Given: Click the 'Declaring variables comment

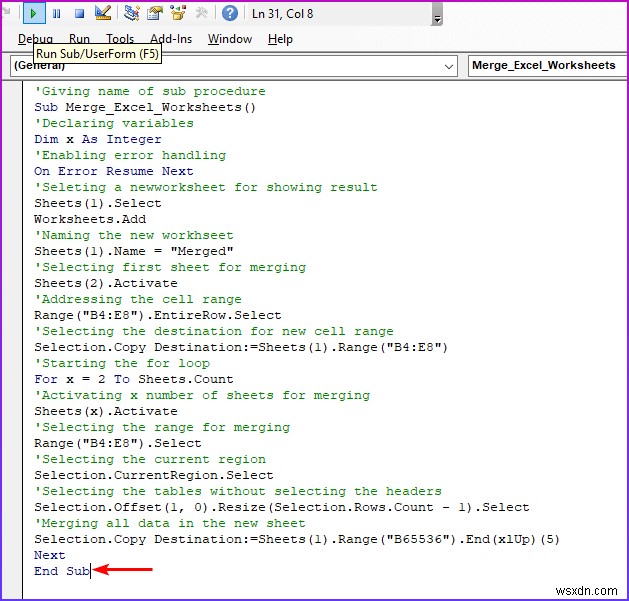Looking at the screenshot, I should pos(114,124).
